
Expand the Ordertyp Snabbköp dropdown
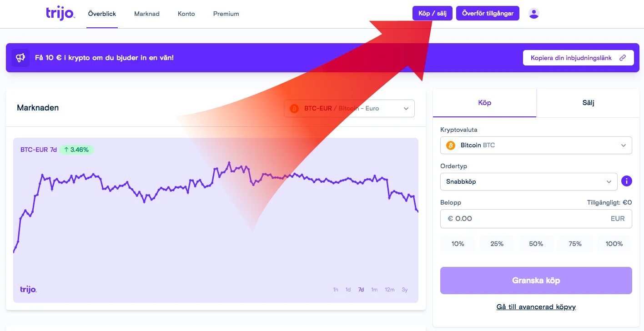point(609,182)
